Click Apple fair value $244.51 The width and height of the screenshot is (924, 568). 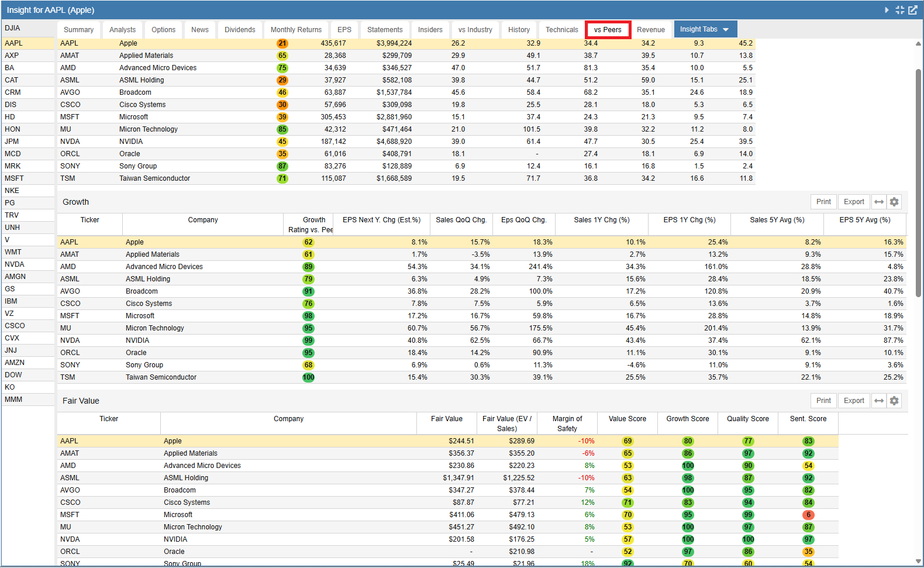point(461,441)
